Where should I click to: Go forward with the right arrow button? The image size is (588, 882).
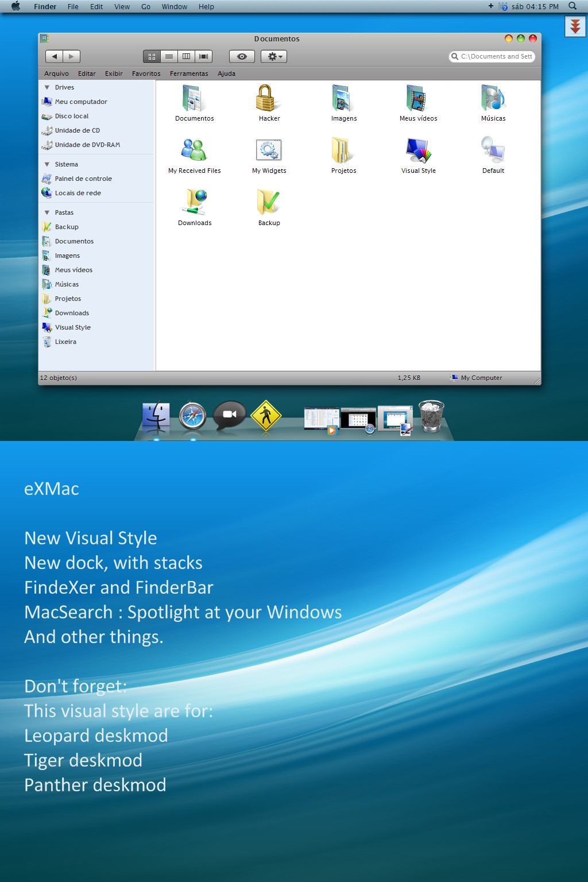pos(71,56)
